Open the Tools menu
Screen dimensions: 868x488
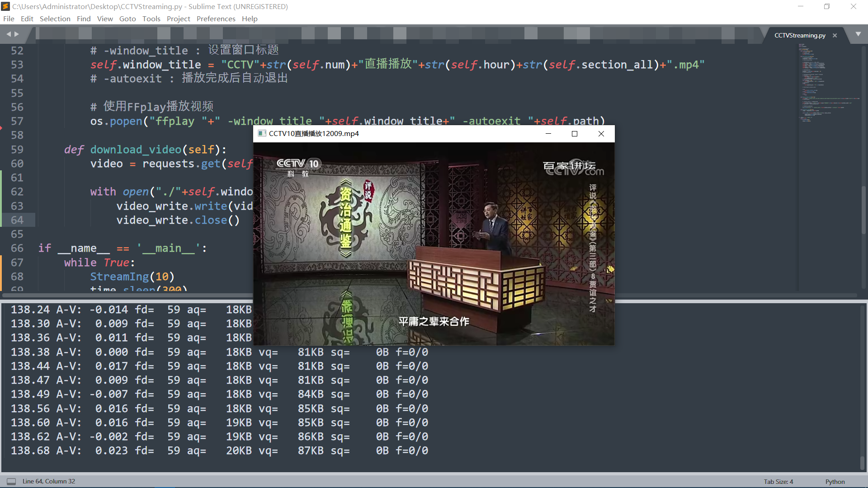151,19
